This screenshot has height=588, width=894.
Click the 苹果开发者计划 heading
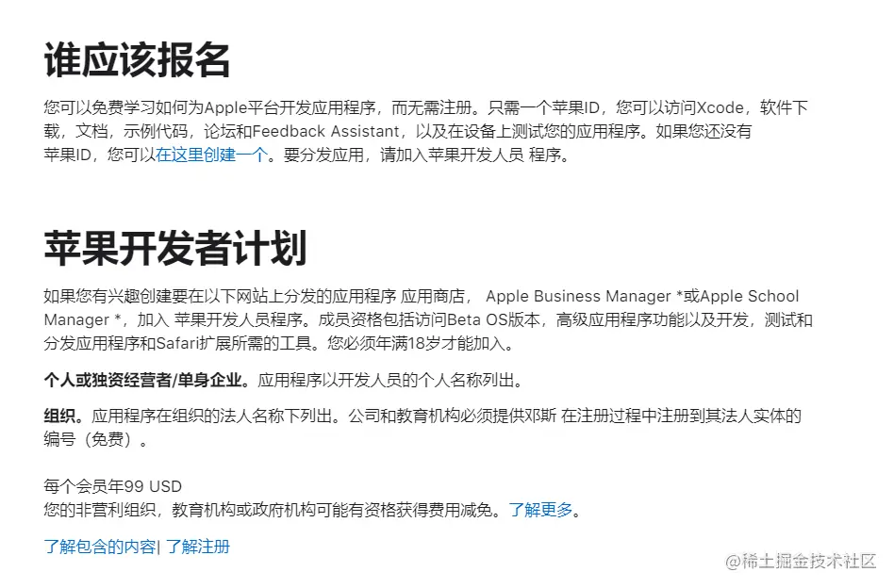(175, 248)
